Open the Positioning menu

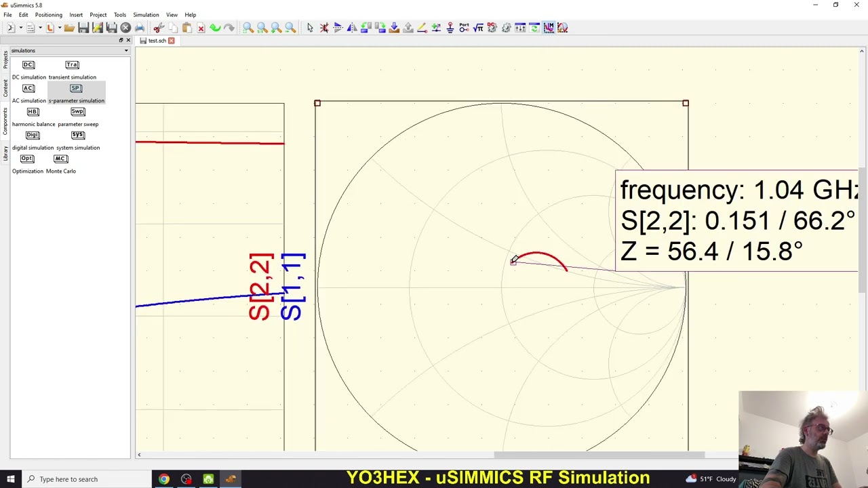(x=48, y=15)
